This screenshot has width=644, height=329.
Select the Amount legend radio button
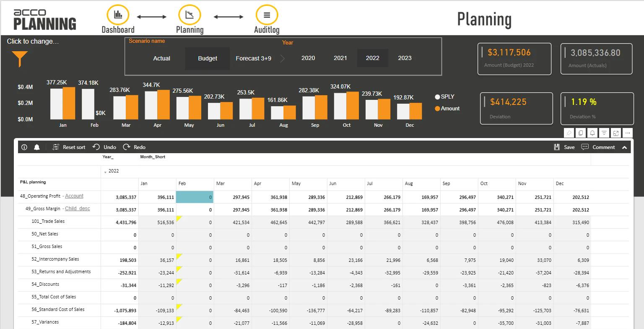pyautogui.click(x=437, y=108)
